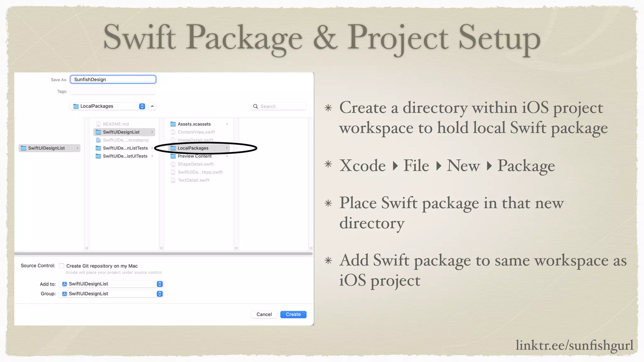Click the first column resize handle
This screenshot has height=362, width=644.
(87, 248)
